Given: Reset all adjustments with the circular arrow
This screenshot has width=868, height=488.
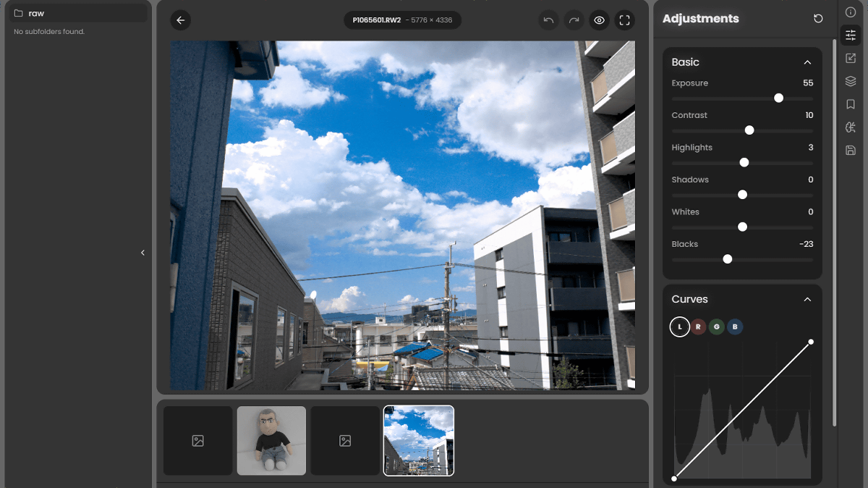Looking at the screenshot, I should tap(818, 19).
